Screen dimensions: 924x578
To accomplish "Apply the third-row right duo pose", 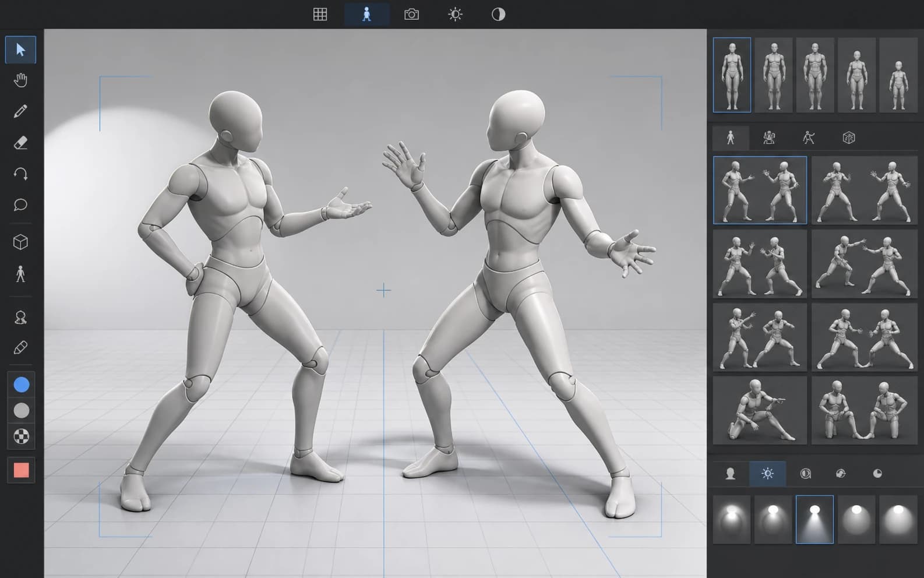I will (865, 337).
